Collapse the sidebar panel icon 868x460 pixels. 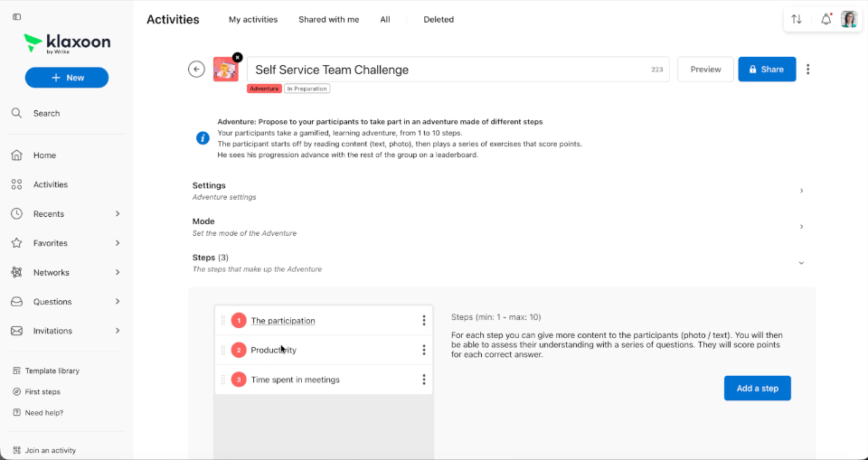click(16, 17)
